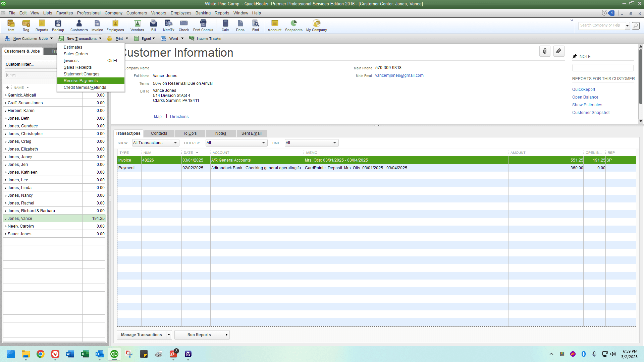Open Directions for the customer address
The image size is (644, 362).
pos(179,117)
